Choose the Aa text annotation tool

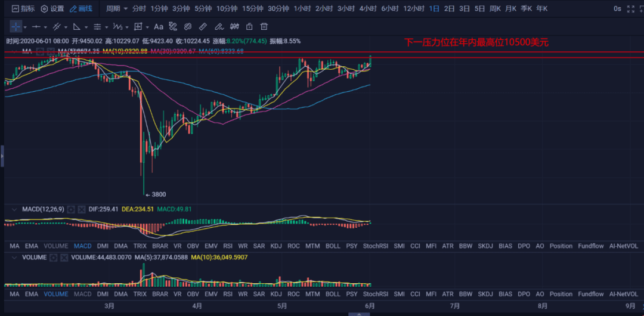point(159,27)
